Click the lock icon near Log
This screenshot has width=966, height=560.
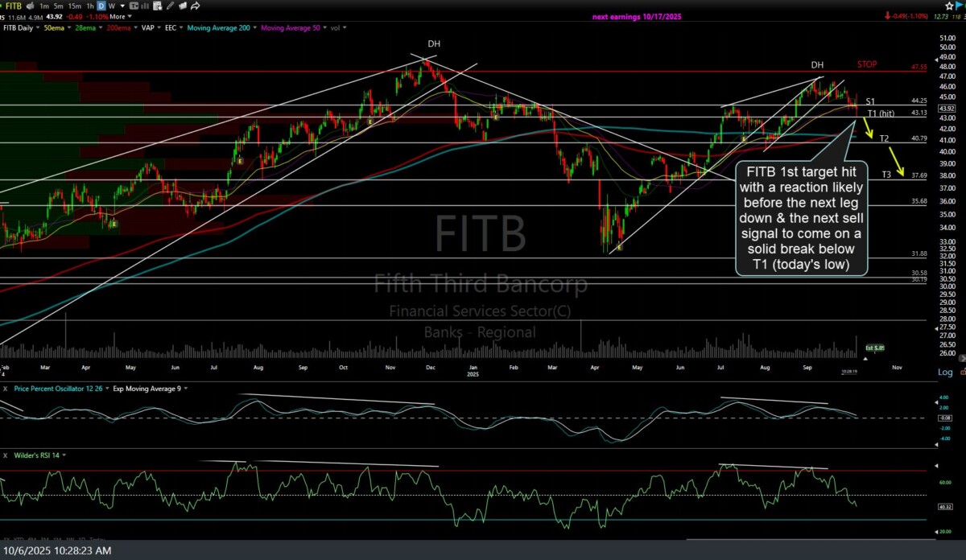click(964, 372)
